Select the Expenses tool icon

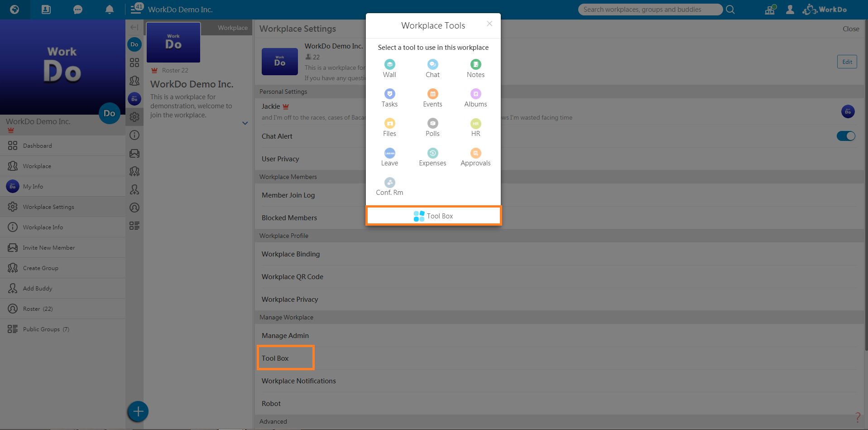(x=432, y=153)
